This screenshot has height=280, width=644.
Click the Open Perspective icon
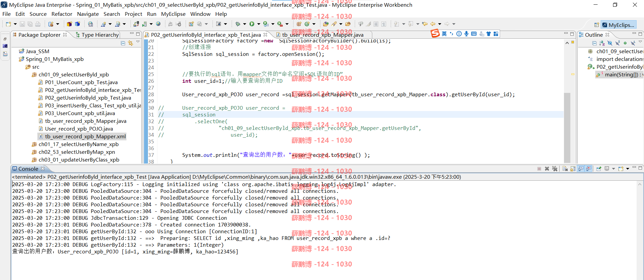coord(596,25)
